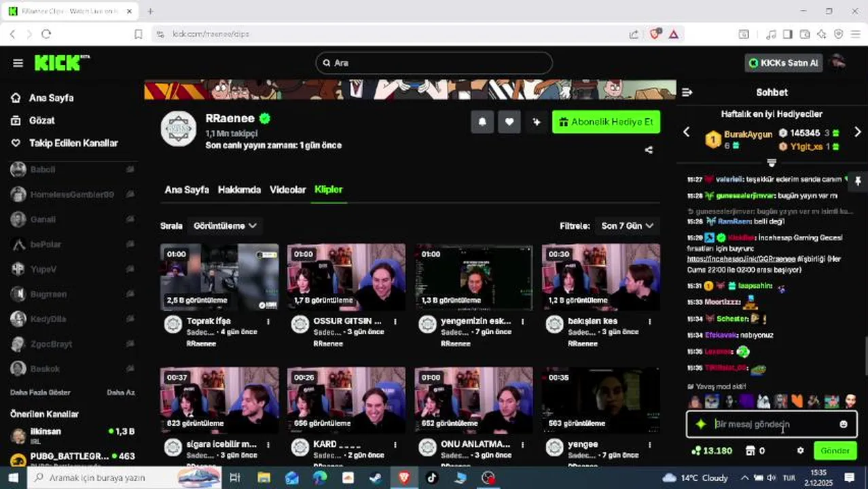
Task: Click Daha Fazla Göster
Action: (40, 393)
